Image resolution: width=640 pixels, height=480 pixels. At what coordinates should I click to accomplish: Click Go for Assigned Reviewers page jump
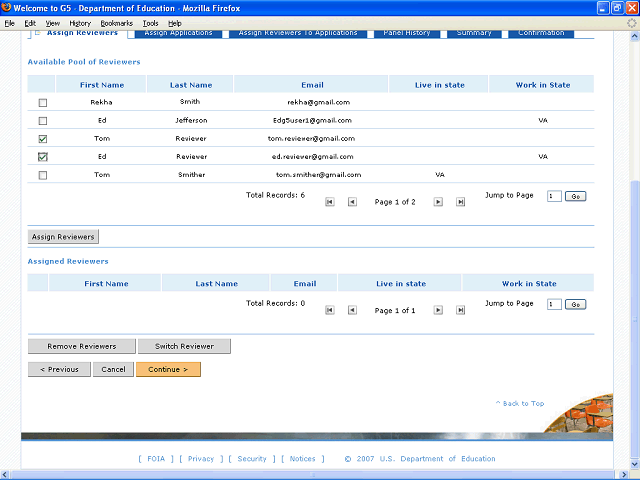pos(576,304)
